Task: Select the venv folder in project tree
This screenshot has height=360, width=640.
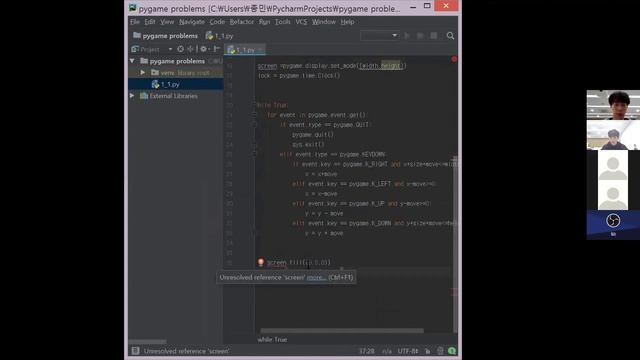Action: (176, 73)
